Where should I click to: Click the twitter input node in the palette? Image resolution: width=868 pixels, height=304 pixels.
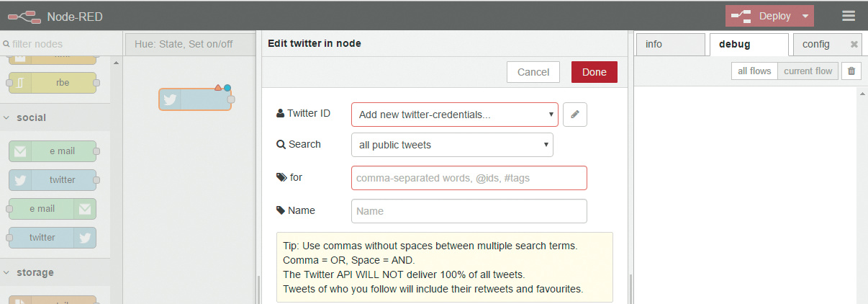(x=53, y=180)
